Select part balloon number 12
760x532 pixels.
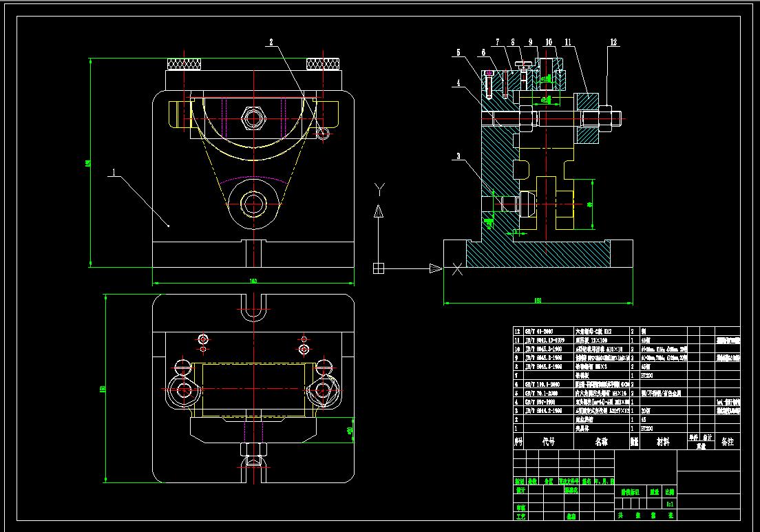[613, 42]
